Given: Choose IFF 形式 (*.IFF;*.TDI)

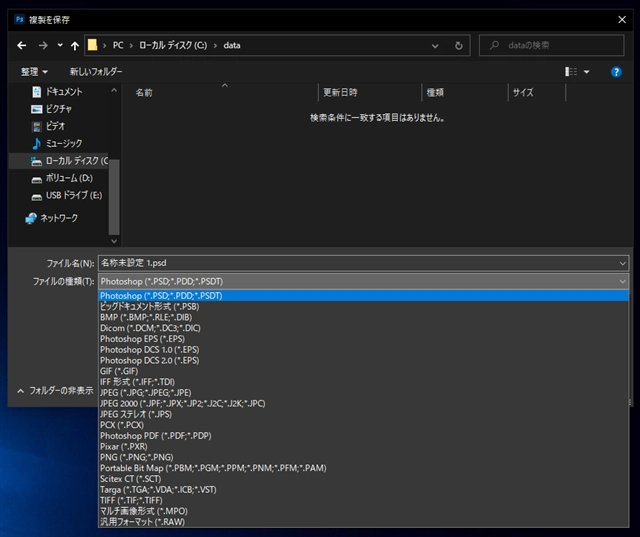Looking at the screenshot, I should pos(363,382).
